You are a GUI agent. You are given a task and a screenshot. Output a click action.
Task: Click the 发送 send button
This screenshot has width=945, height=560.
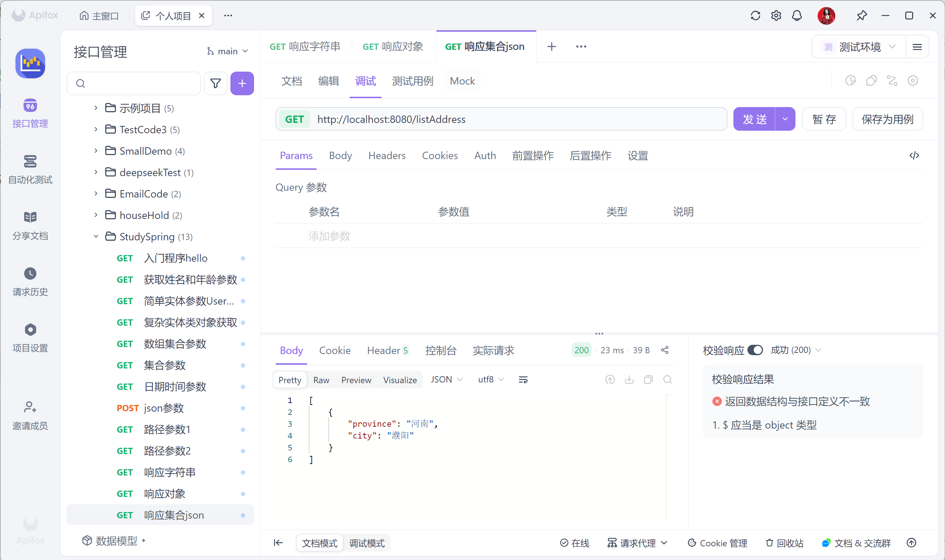(x=754, y=119)
